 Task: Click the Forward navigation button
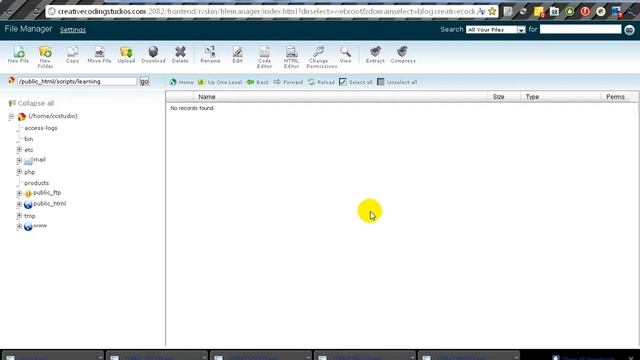[x=288, y=82]
